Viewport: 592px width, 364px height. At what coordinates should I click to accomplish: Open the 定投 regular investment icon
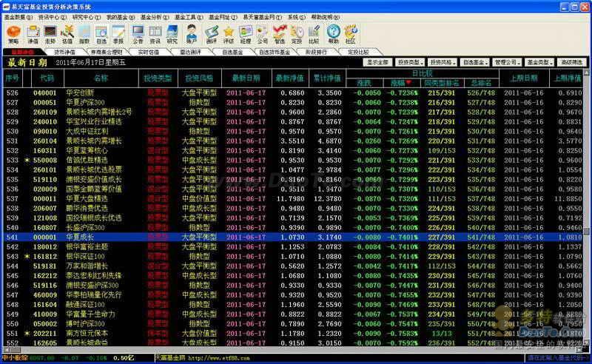[297, 34]
